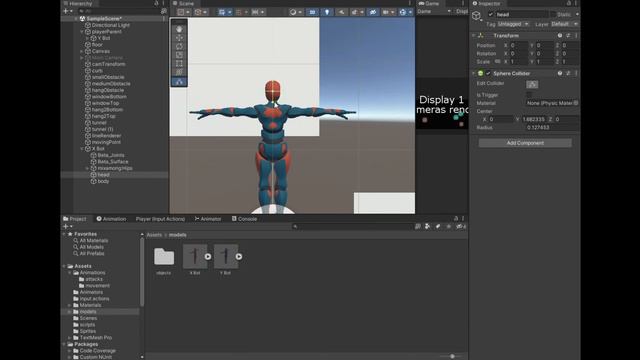Click the Center Y value field
The height and width of the screenshot is (360, 640).
534,119
